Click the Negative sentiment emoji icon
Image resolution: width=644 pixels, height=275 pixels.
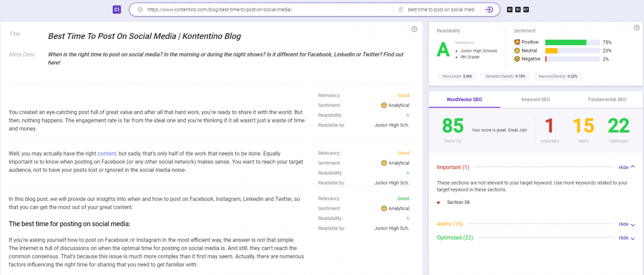(x=517, y=59)
